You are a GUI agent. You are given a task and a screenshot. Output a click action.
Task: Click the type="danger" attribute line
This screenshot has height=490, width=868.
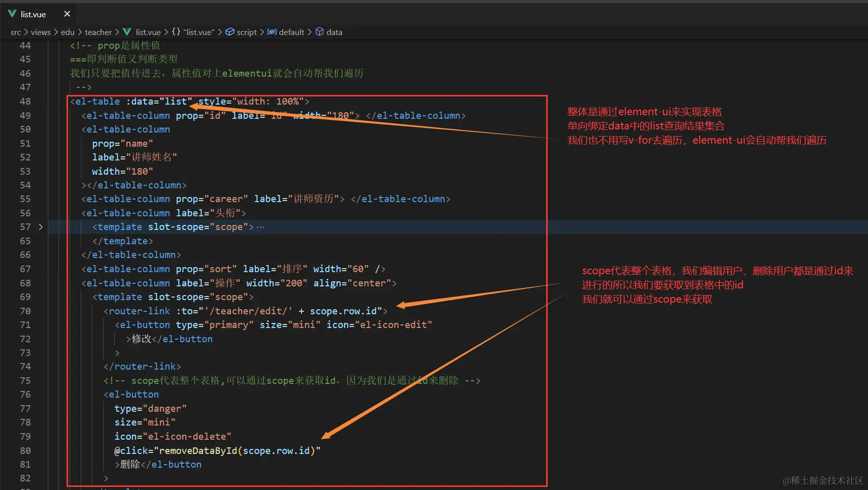point(151,409)
